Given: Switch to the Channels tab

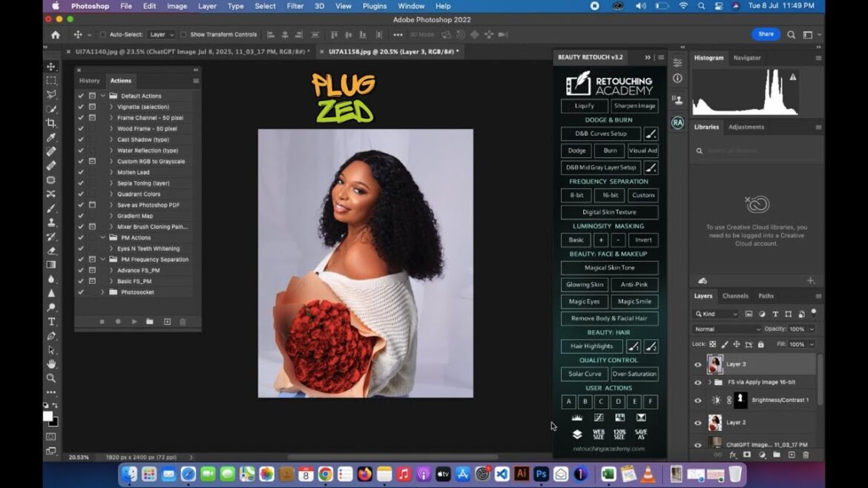Looking at the screenshot, I should pos(735,296).
